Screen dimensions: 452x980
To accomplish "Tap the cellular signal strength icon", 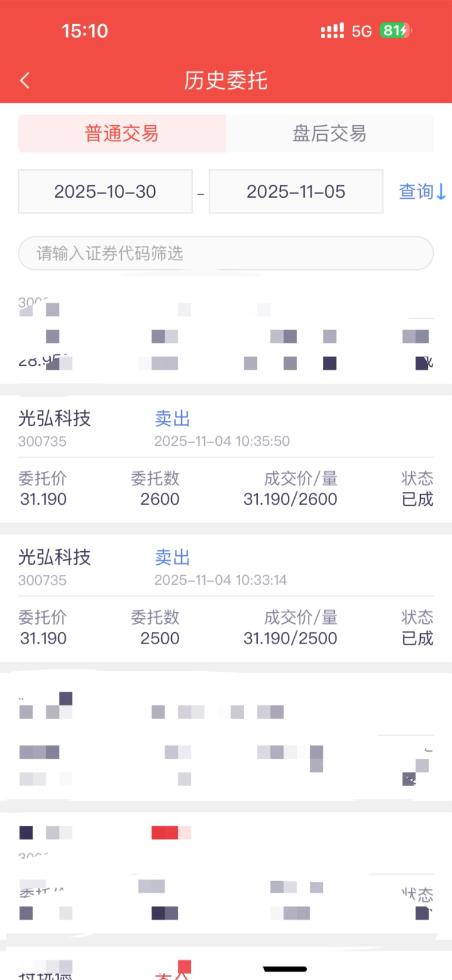I will click(332, 31).
